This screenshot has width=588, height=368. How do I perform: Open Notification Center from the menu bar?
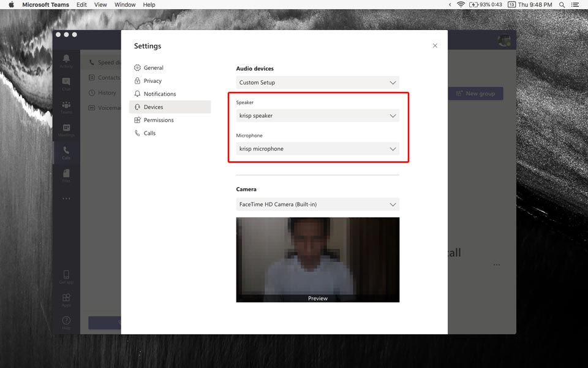click(575, 4)
